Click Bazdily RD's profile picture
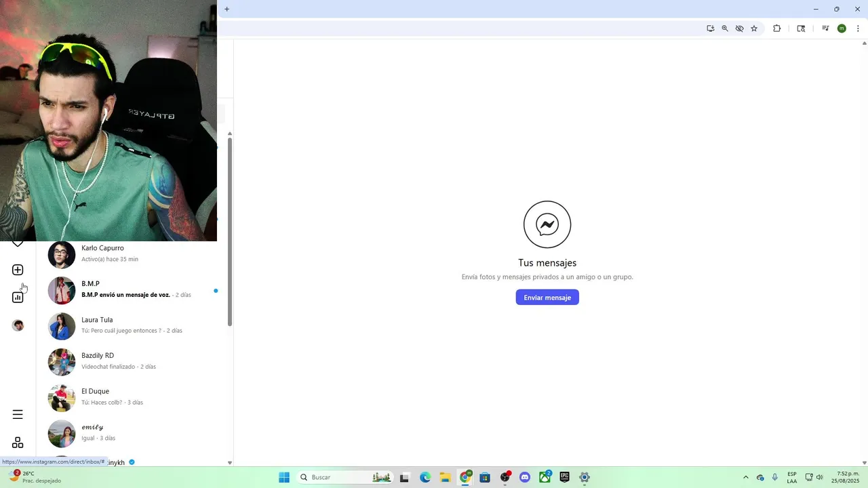868x488 pixels. coord(62,362)
